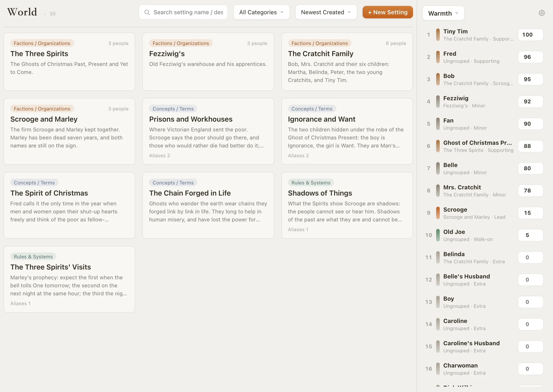Click Tiny Tim's orange color bar

tap(438, 35)
